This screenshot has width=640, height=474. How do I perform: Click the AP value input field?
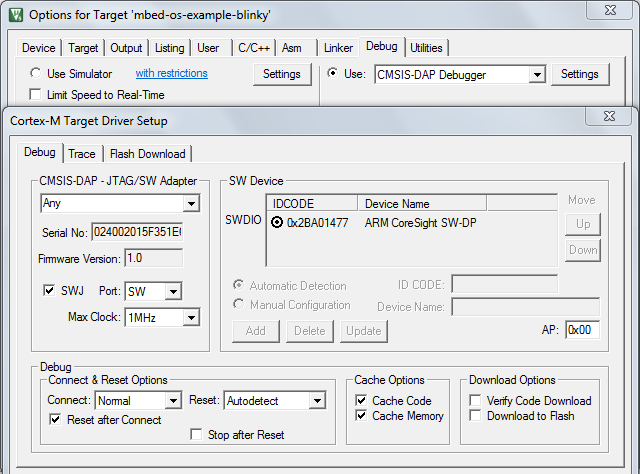point(582,329)
